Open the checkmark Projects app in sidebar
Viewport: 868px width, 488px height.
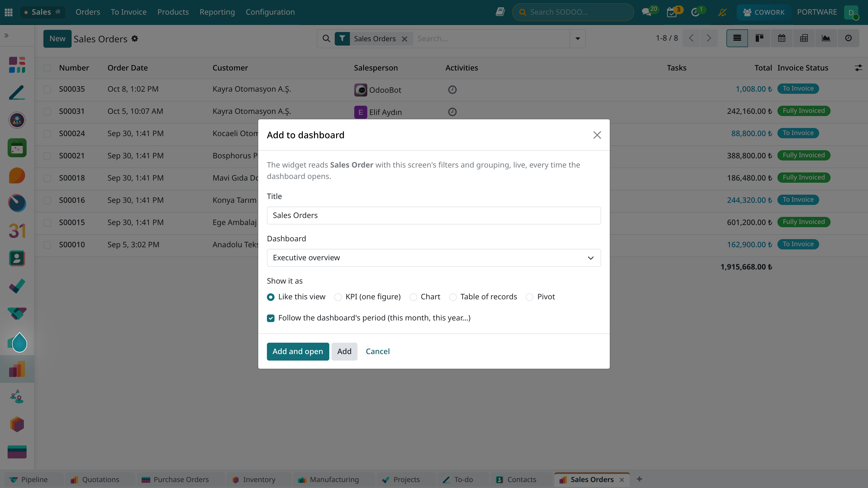click(17, 286)
